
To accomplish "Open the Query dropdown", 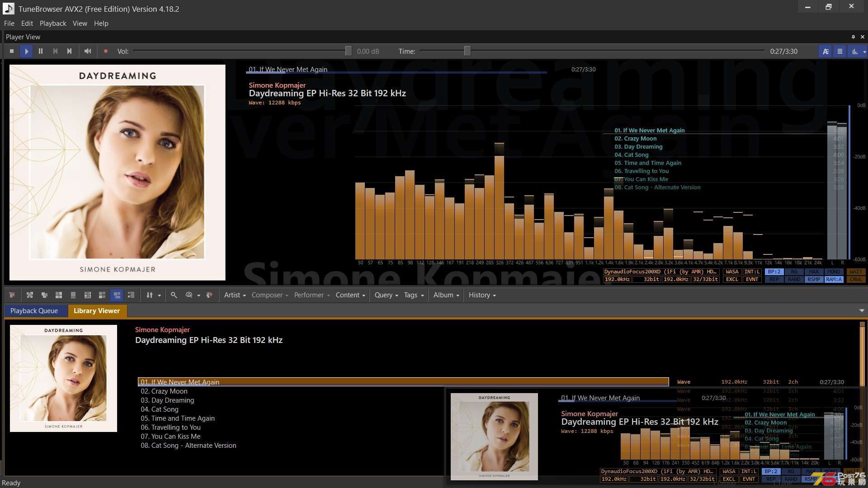I will [386, 295].
